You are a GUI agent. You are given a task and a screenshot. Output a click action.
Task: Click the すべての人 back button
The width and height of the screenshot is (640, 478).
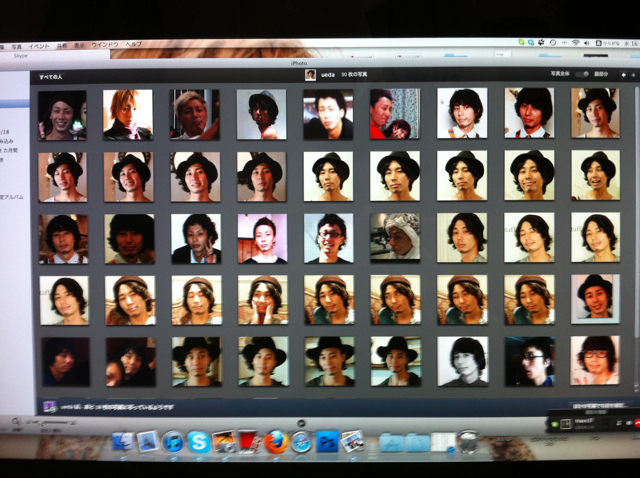(51, 77)
